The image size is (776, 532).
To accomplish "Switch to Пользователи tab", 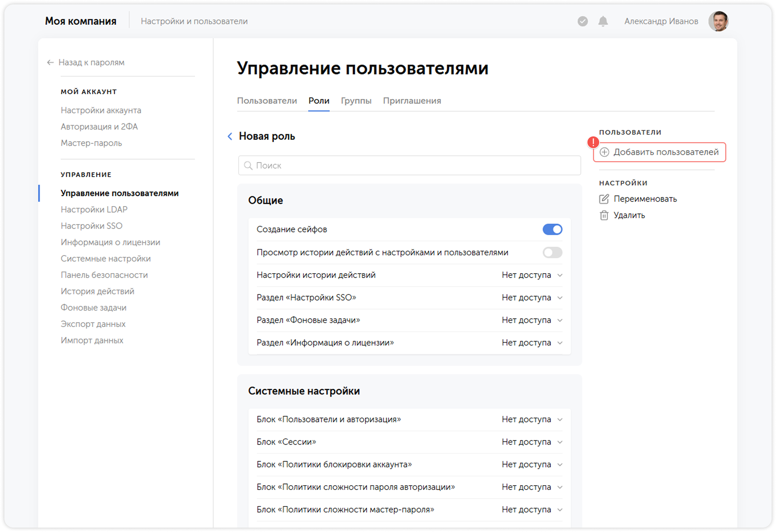I will click(x=267, y=101).
